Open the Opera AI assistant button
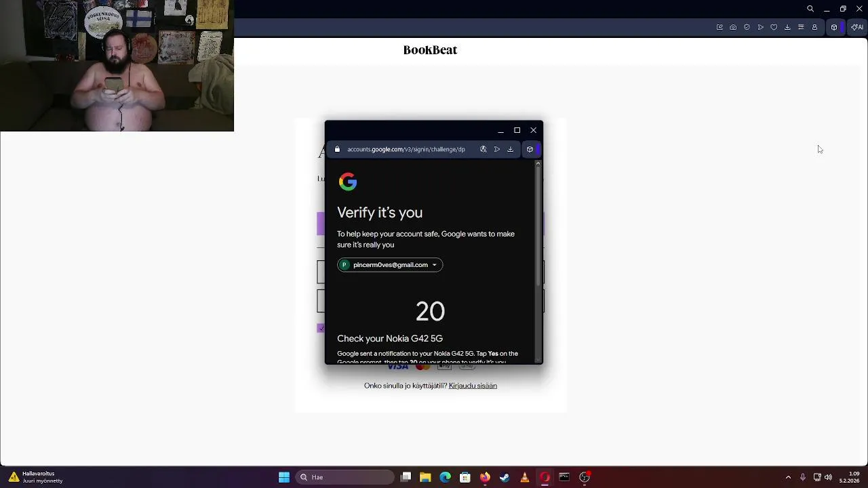This screenshot has width=868, height=488. tap(857, 27)
